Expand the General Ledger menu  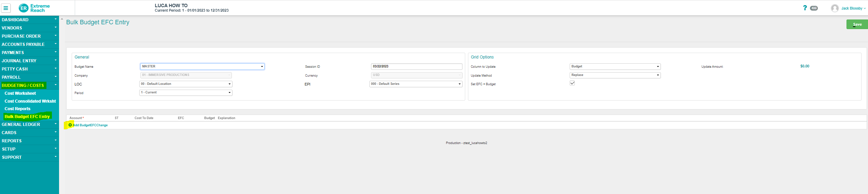[21, 125]
